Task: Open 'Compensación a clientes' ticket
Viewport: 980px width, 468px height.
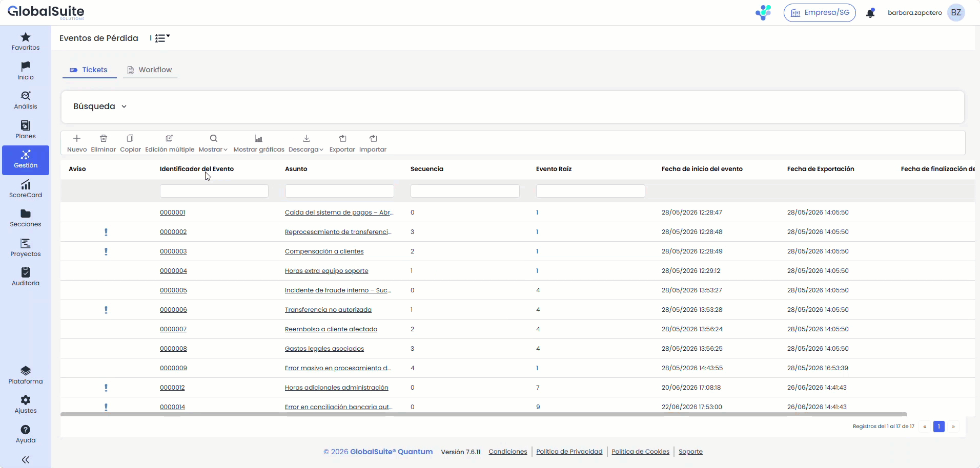Action: click(x=324, y=251)
